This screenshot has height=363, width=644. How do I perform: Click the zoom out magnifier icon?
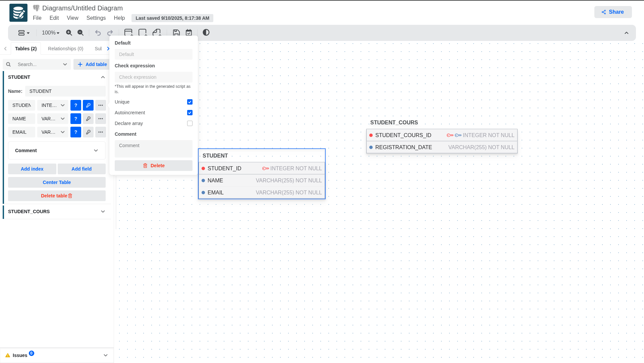click(x=80, y=33)
